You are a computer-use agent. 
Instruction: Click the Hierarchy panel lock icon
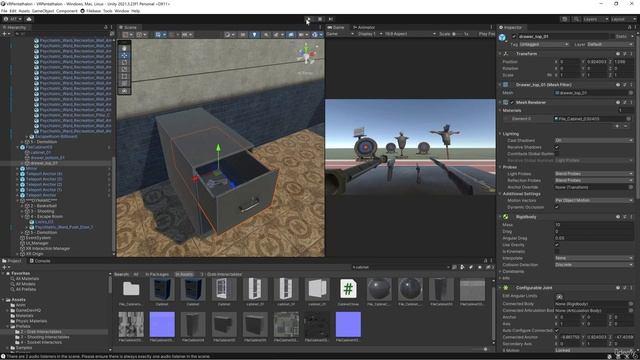click(106, 27)
